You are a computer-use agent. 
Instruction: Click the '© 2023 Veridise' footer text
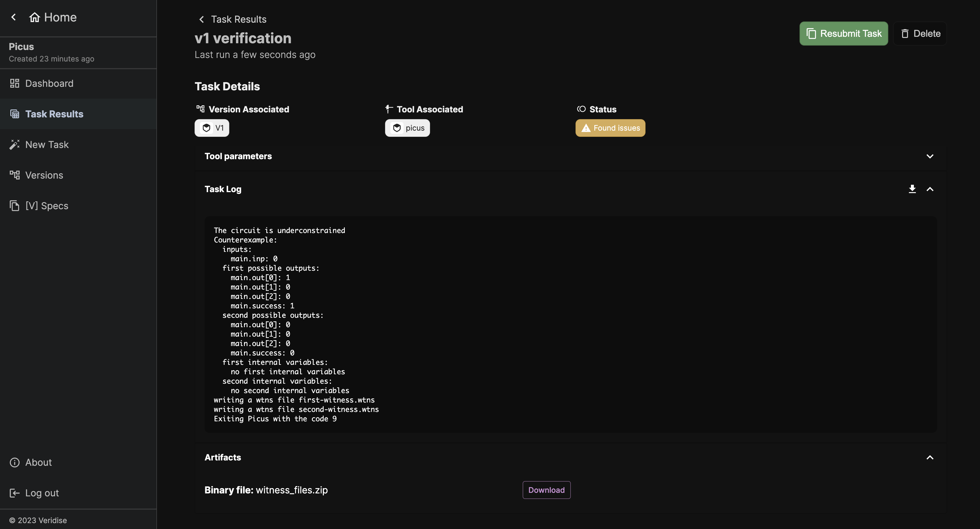(x=38, y=520)
